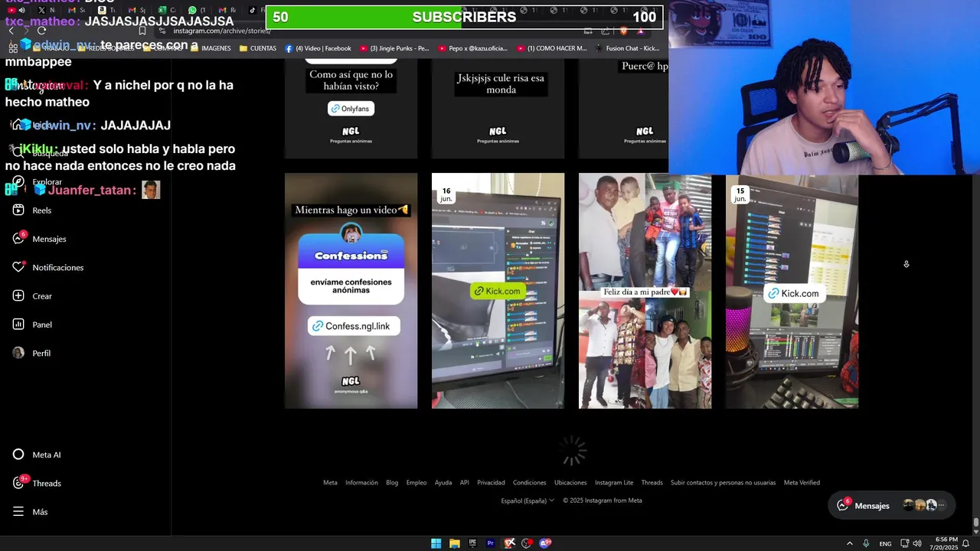Open Mensajes in the left sidebar
The height and width of the screenshot is (551, 980).
point(40,239)
